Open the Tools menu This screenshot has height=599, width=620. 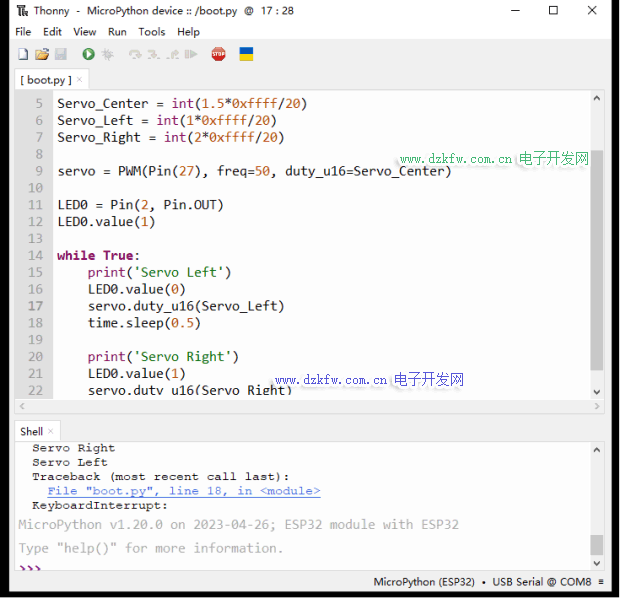(x=152, y=32)
